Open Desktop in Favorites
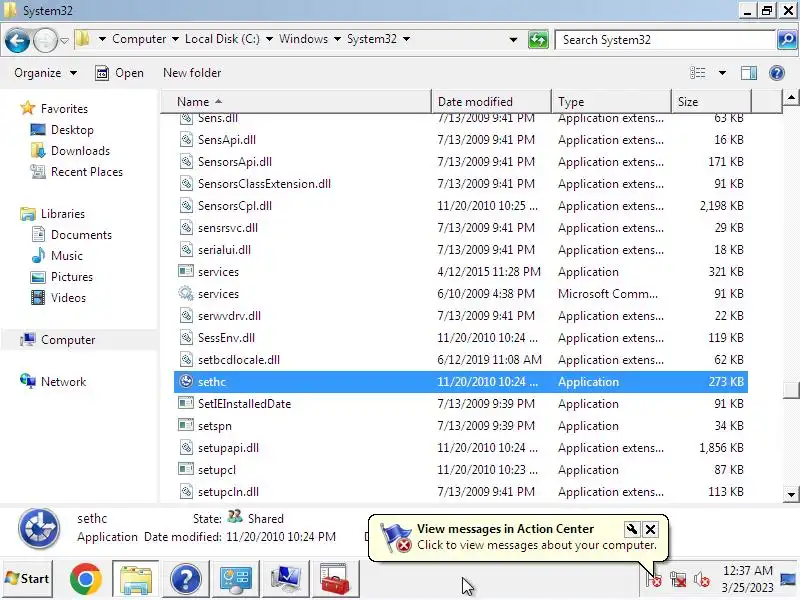Viewport: 800px width, 600px height. pos(72,130)
